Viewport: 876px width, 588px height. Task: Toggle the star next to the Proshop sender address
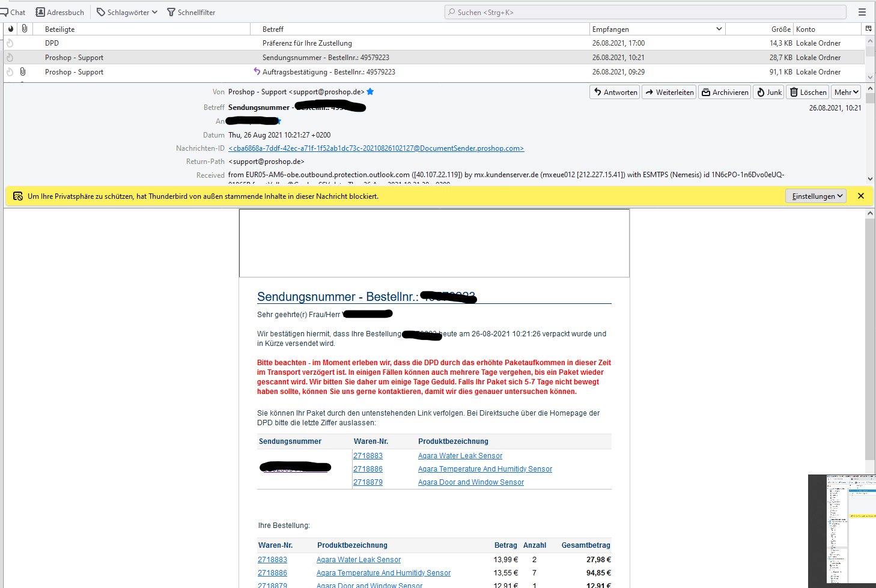click(x=370, y=91)
